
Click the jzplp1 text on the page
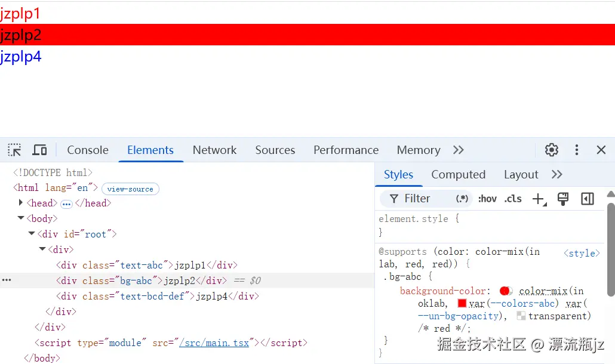pos(20,14)
